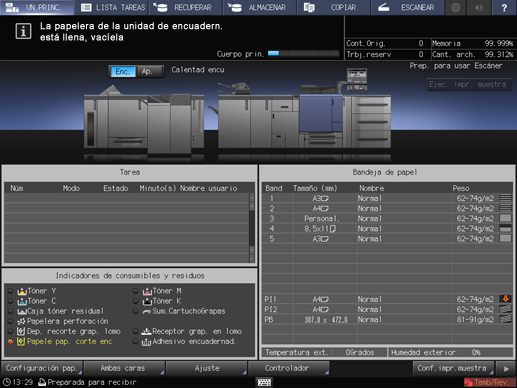
Task: Click the Conf. impr. muestra button
Action: (x=453, y=368)
